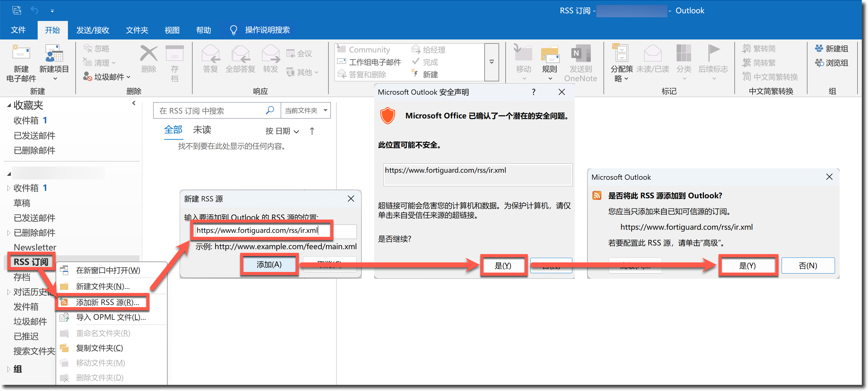Viewport: 868px width, 391px height.
Task: Show the Unread (未读) message filter
Action: pyautogui.click(x=202, y=130)
